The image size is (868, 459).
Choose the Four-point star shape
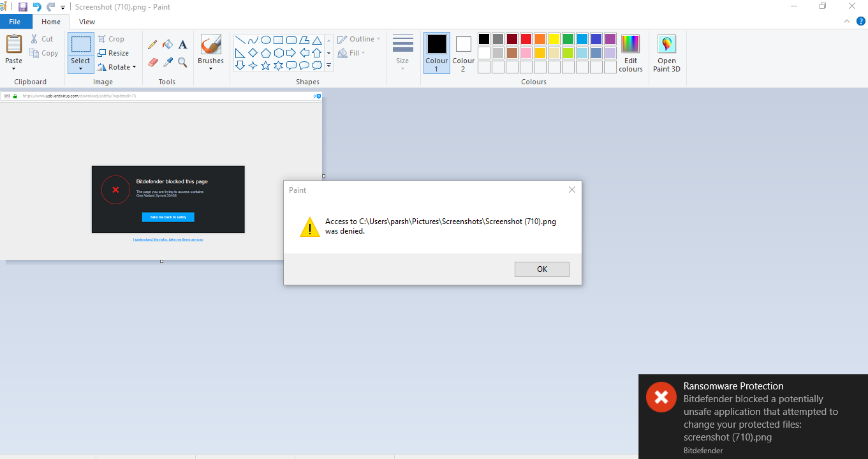point(253,65)
